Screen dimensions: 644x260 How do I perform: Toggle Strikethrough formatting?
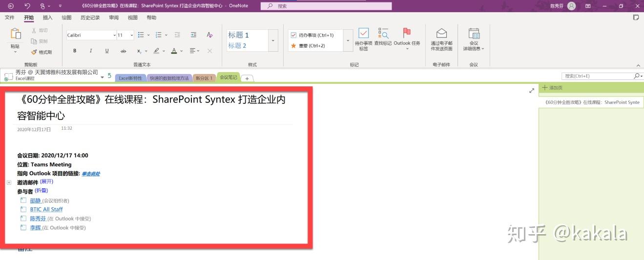[123, 51]
